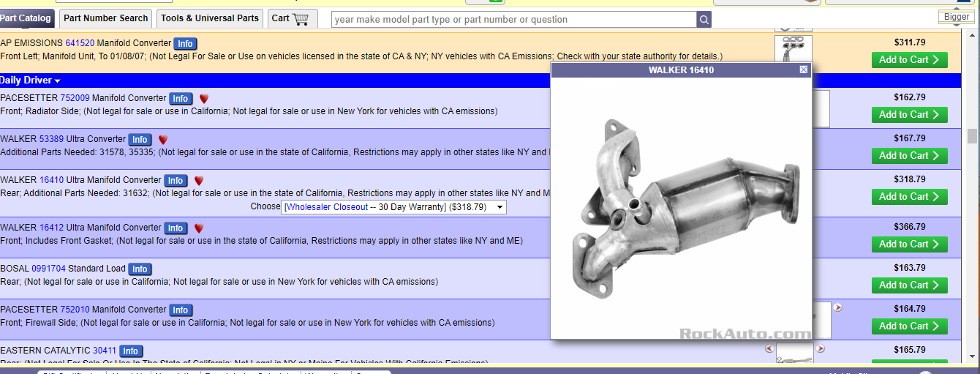Add the $318.79 WALKER 16410 to cart
Screen dimensions: 980x374
pos(909,197)
